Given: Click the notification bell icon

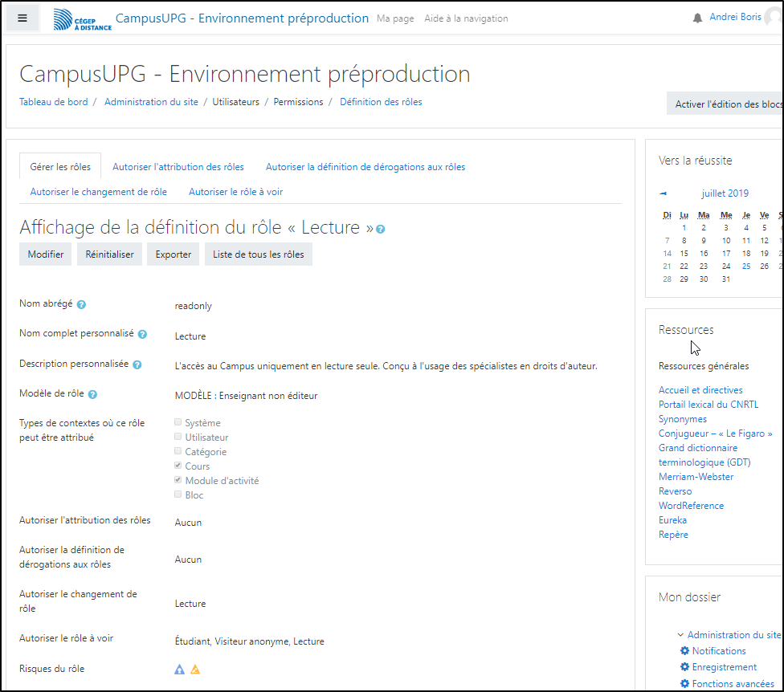Looking at the screenshot, I should 697,18.
